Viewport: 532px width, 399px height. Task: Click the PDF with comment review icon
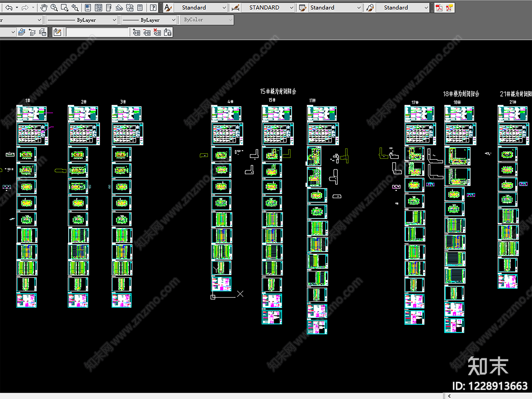coord(450,7)
